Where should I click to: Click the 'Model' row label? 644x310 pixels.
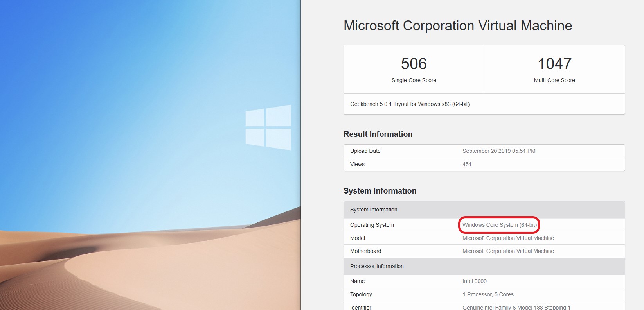pos(358,238)
